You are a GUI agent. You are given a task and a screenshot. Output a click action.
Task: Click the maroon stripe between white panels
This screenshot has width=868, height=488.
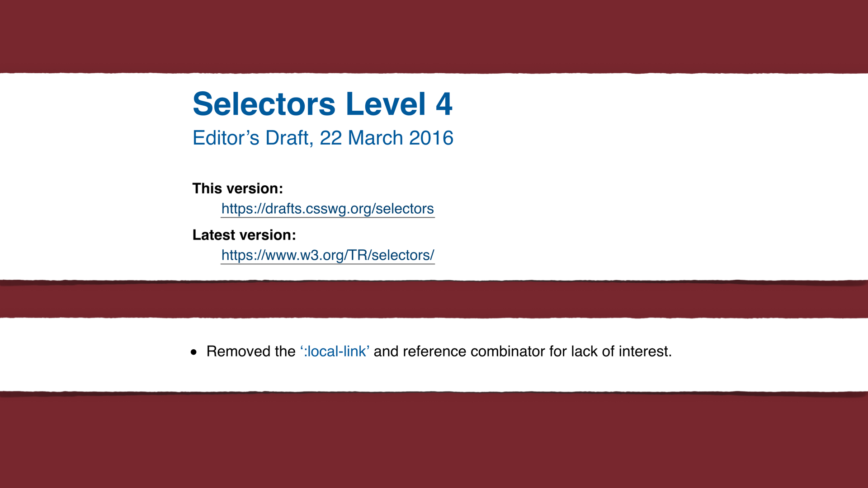434,299
